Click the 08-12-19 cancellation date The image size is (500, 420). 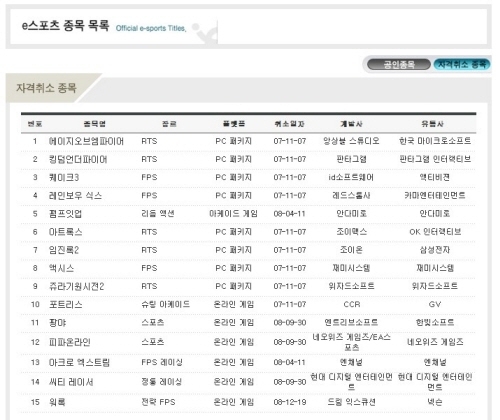click(290, 402)
